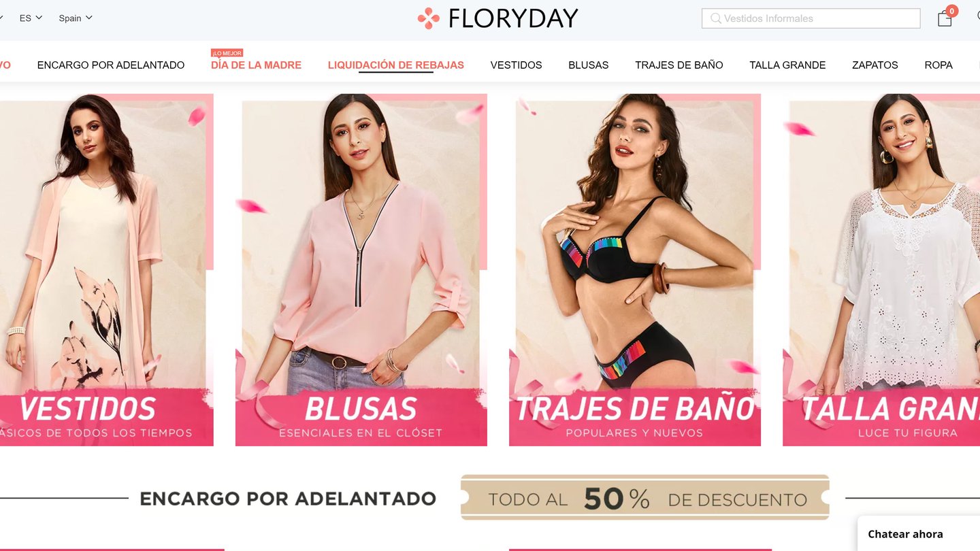Image resolution: width=980 pixels, height=551 pixels.
Task: Open the Spain country dropdown
Action: click(x=75, y=18)
